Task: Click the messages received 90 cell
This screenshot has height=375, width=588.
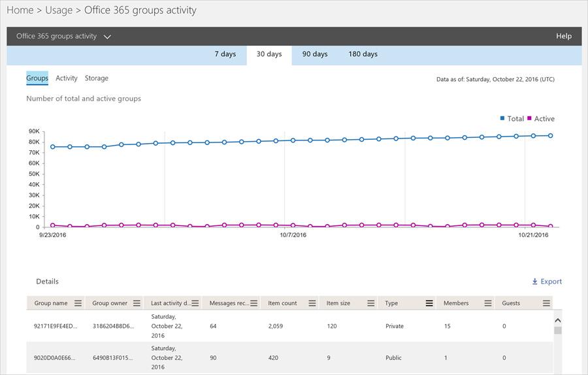Action: (x=213, y=358)
